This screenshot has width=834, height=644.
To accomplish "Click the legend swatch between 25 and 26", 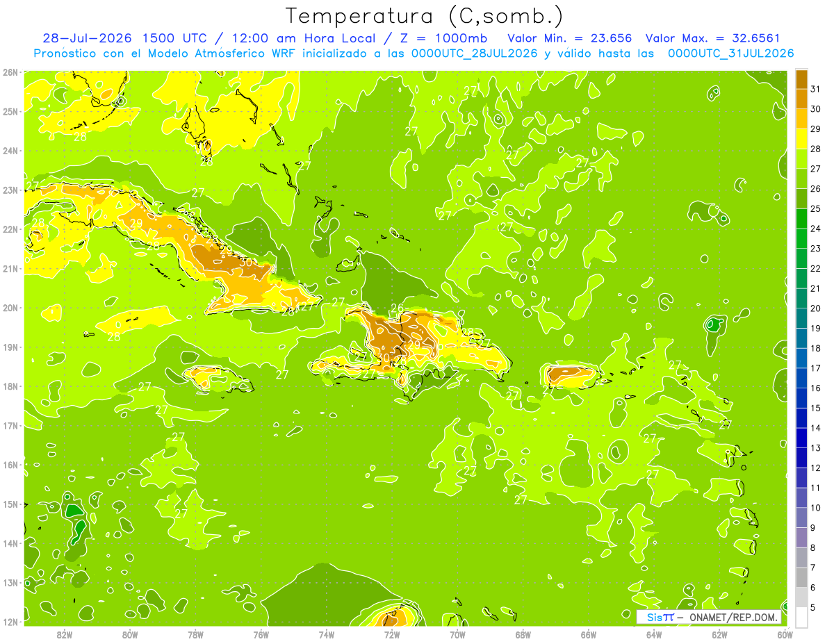I will pyautogui.click(x=801, y=199).
